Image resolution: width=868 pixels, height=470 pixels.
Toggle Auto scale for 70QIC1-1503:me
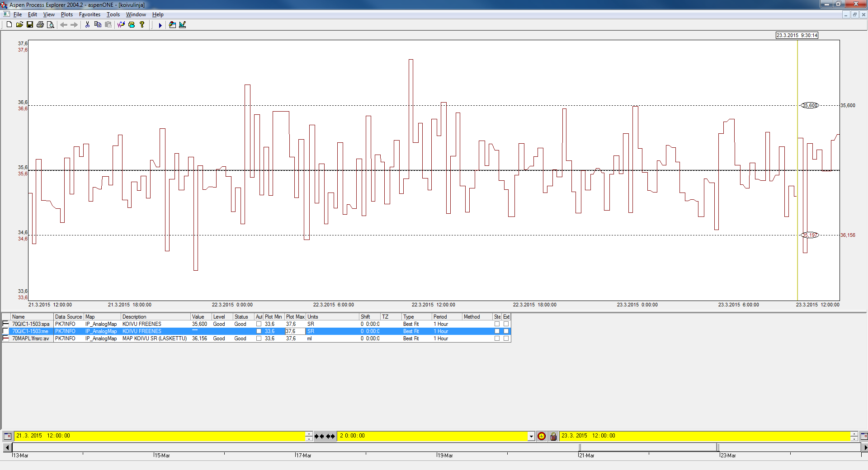[x=259, y=331]
